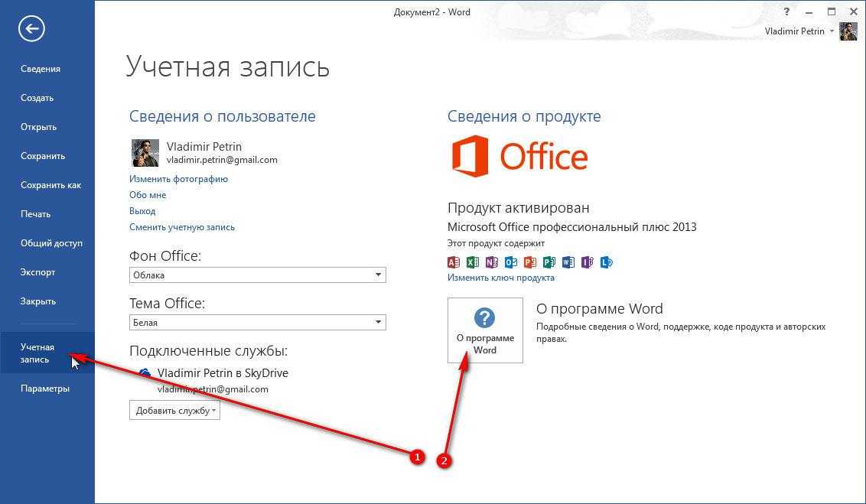The width and height of the screenshot is (866, 504).
Task: Click the PowerPoint app icon
Action: click(x=530, y=262)
